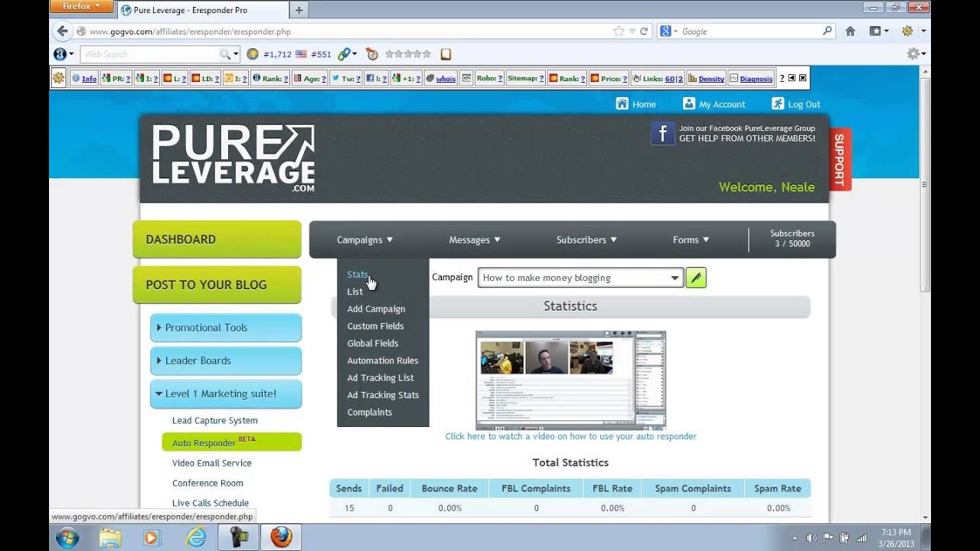Choose Add Campaign menu entry
The height and width of the screenshot is (551, 980).
376,308
